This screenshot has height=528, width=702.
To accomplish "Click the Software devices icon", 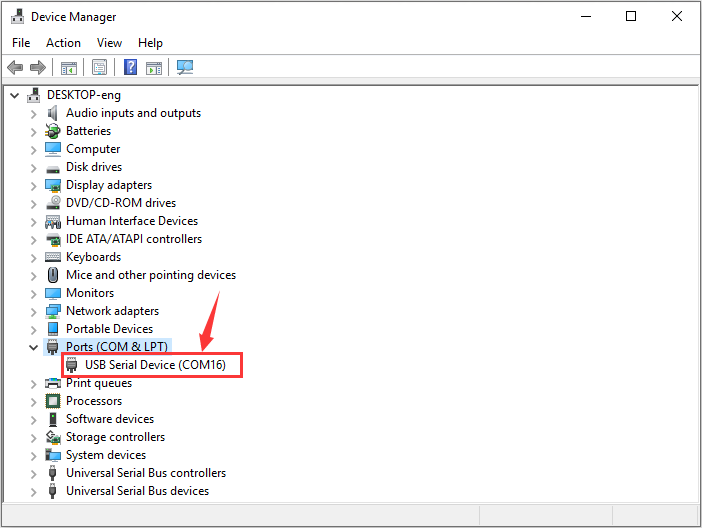I will (53, 419).
